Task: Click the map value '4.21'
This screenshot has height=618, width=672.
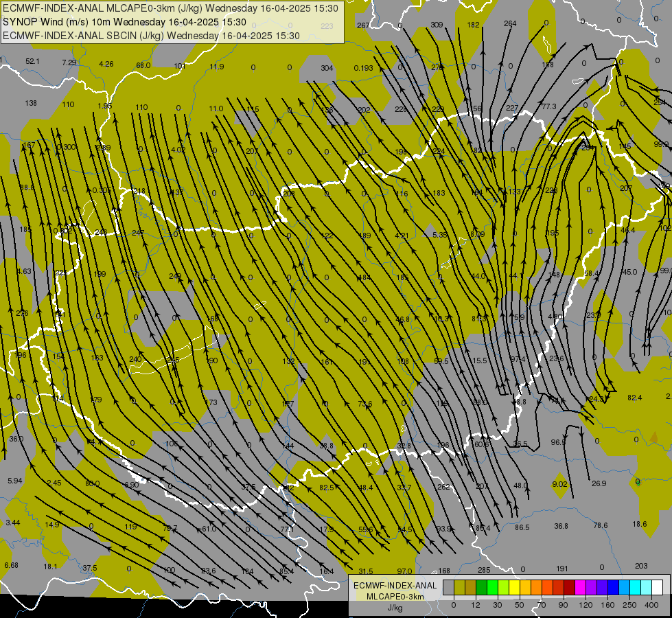Action: pyautogui.click(x=402, y=236)
